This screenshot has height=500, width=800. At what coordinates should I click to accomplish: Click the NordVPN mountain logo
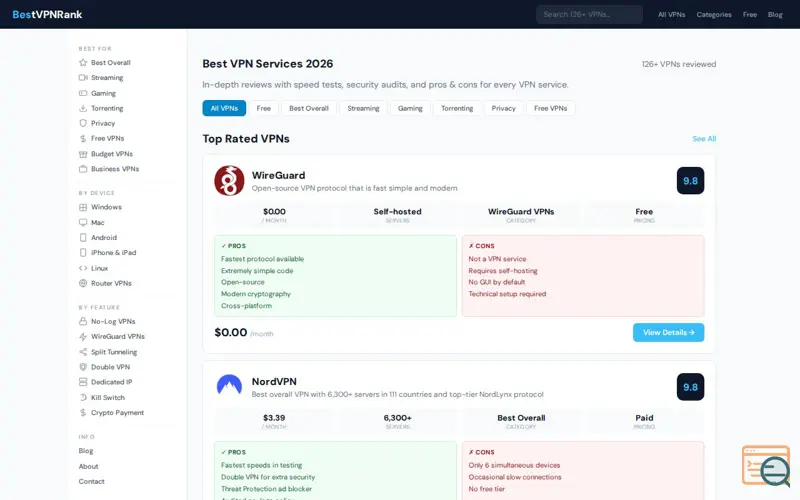(x=229, y=386)
